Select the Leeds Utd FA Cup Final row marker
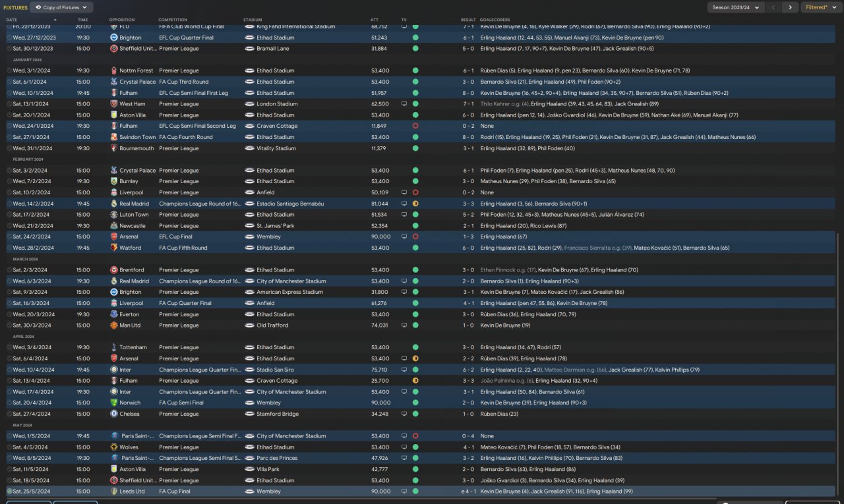 point(9,491)
